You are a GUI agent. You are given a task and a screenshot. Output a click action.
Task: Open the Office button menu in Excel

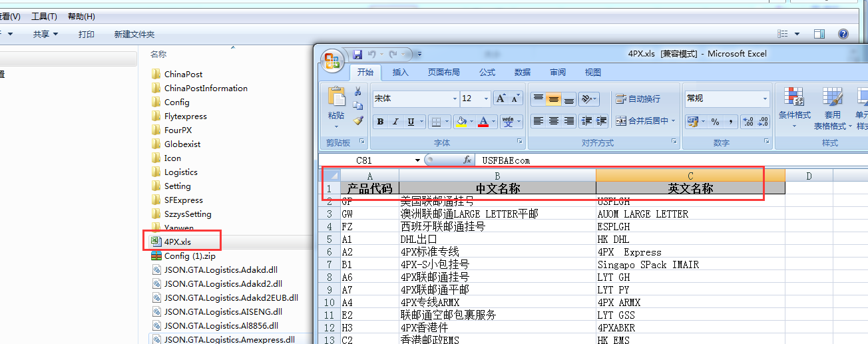click(332, 61)
